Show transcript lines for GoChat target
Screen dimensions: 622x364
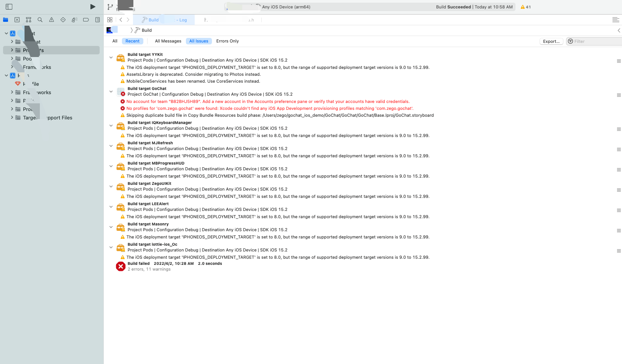[x=619, y=95]
